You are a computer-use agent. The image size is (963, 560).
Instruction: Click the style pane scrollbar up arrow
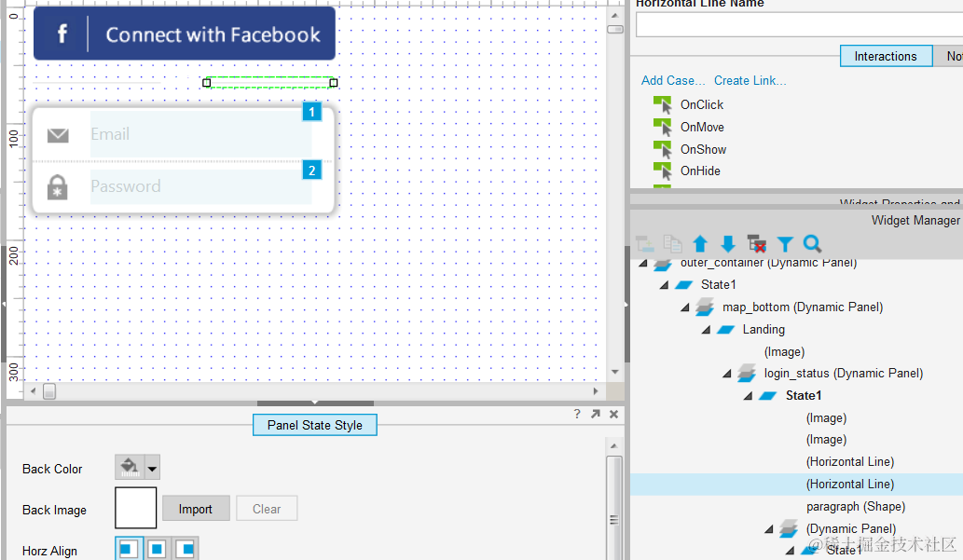(x=613, y=445)
